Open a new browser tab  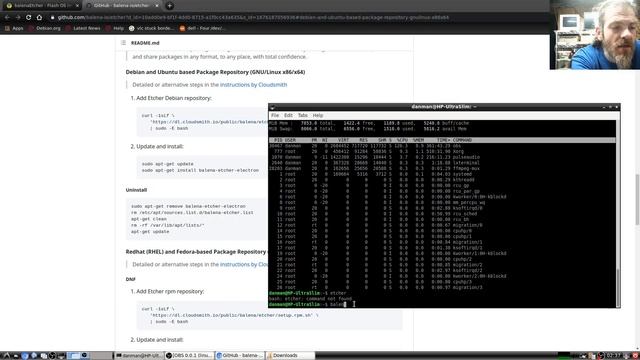point(169,6)
